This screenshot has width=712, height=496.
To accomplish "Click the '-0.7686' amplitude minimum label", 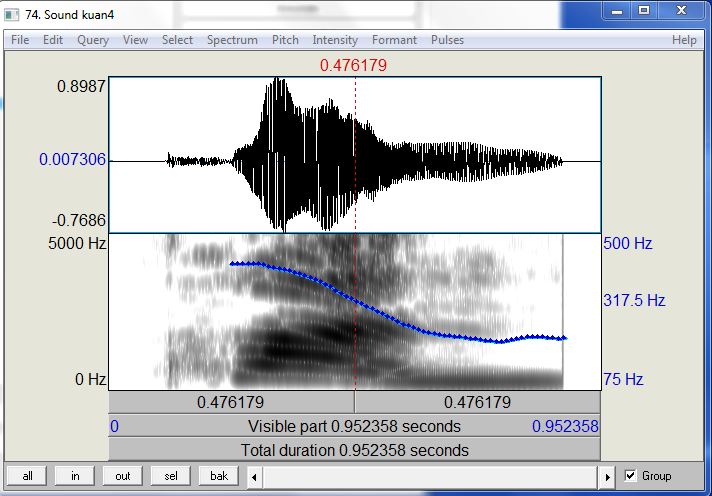I will (x=79, y=220).
